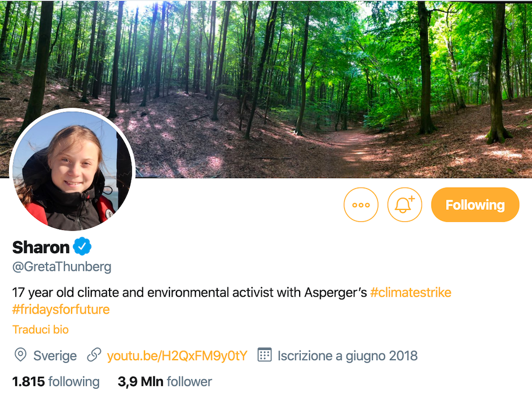Click the bio text about climate activist

(190, 293)
